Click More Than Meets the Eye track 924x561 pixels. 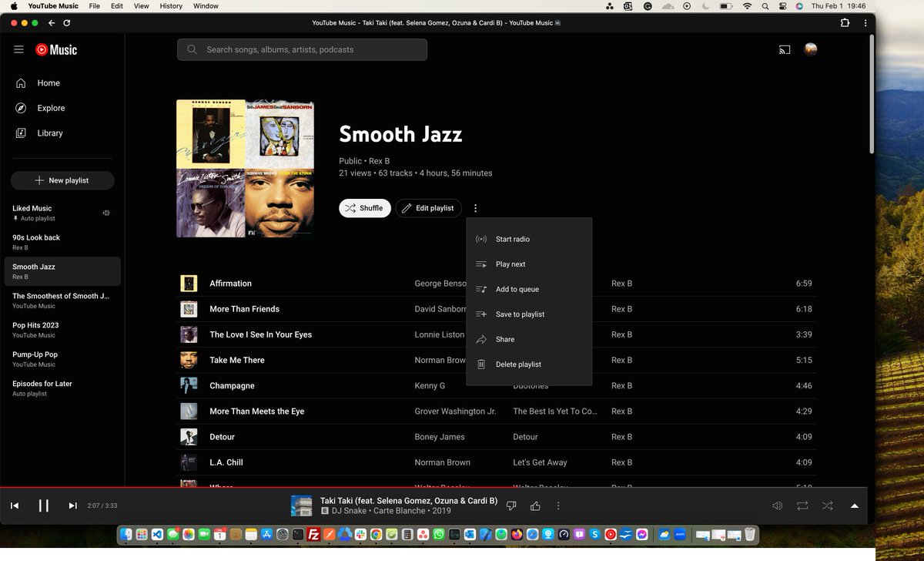(256, 412)
